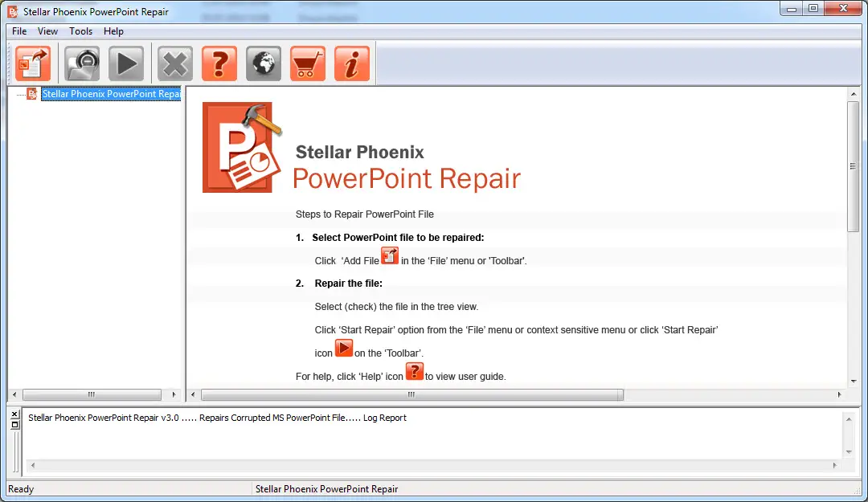868x502 pixels.
Task: Click the About info toolbar icon
Action: point(352,63)
